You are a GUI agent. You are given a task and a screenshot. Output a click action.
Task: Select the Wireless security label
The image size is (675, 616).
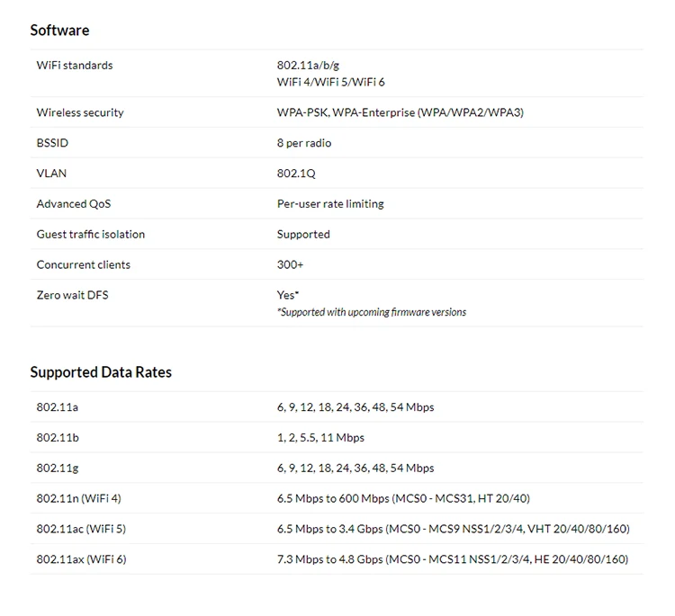click(x=80, y=112)
